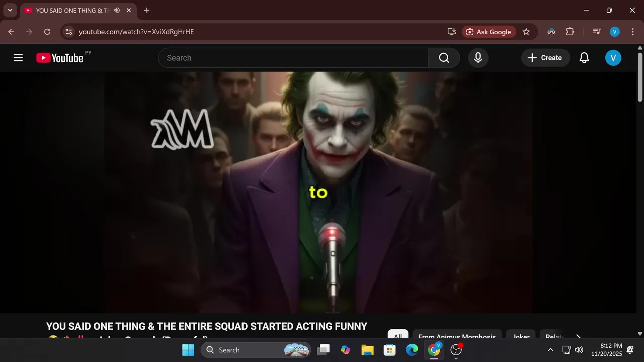644x362 pixels.
Task: Show hidden system tray icons
Action: click(550, 350)
